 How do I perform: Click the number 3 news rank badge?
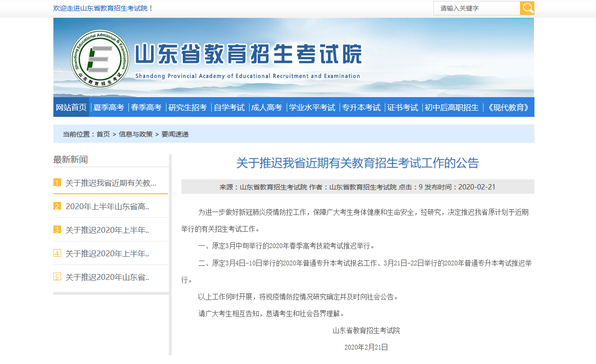point(57,230)
